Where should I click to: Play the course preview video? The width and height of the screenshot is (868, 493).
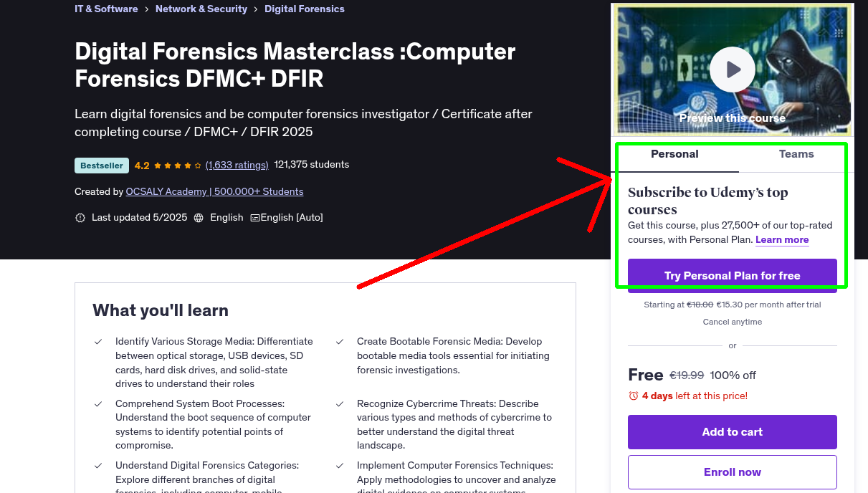[x=733, y=70]
